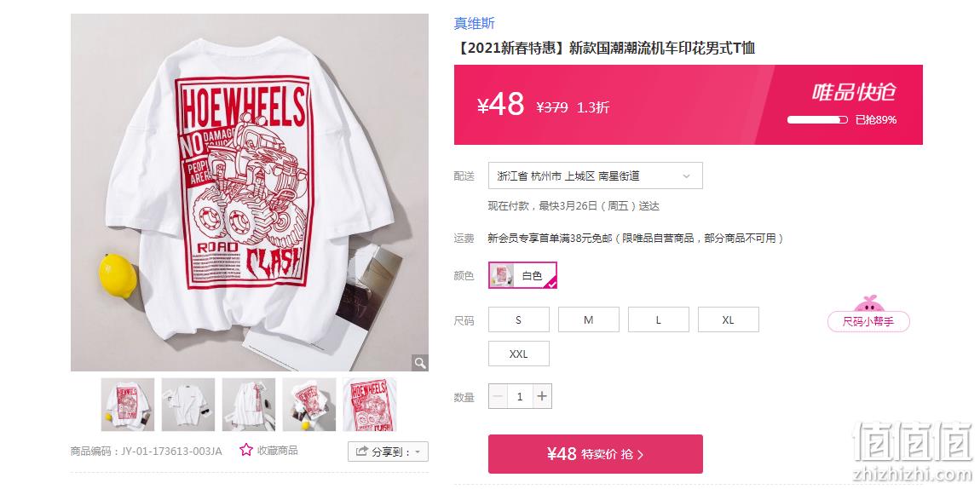This screenshot has width=980, height=489.
Task: Choose size XL
Action: pyautogui.click(x=728, y=319)
